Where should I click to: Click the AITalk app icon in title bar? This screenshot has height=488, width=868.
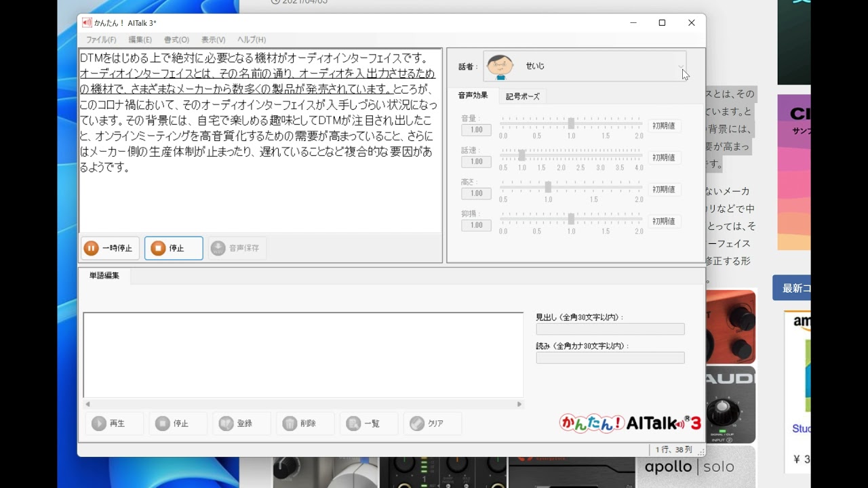point(87,23)
